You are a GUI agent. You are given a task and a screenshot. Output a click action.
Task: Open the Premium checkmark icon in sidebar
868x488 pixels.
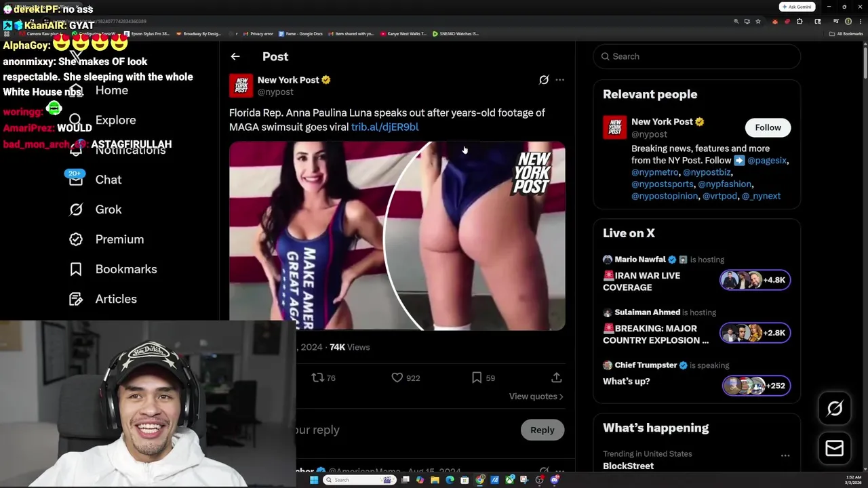coord(76,239)
